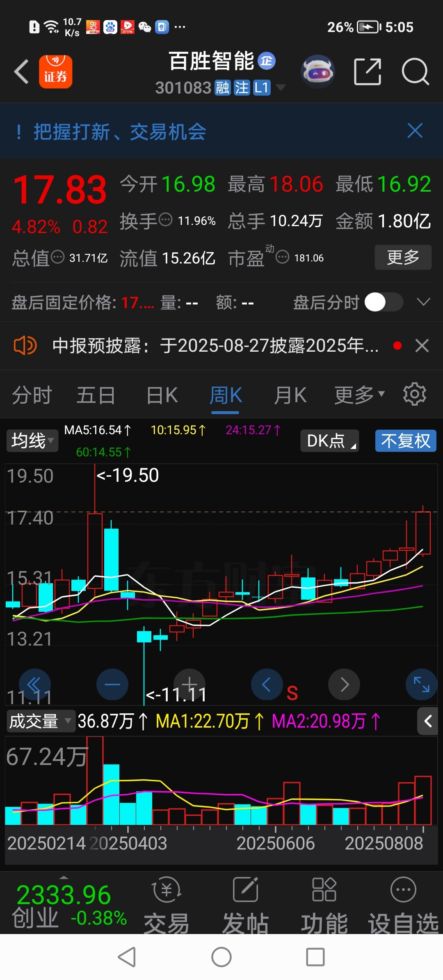443x980 pixels.
Task: Click the 不复权 adjustment button
Action: click(x=406, y=441)
